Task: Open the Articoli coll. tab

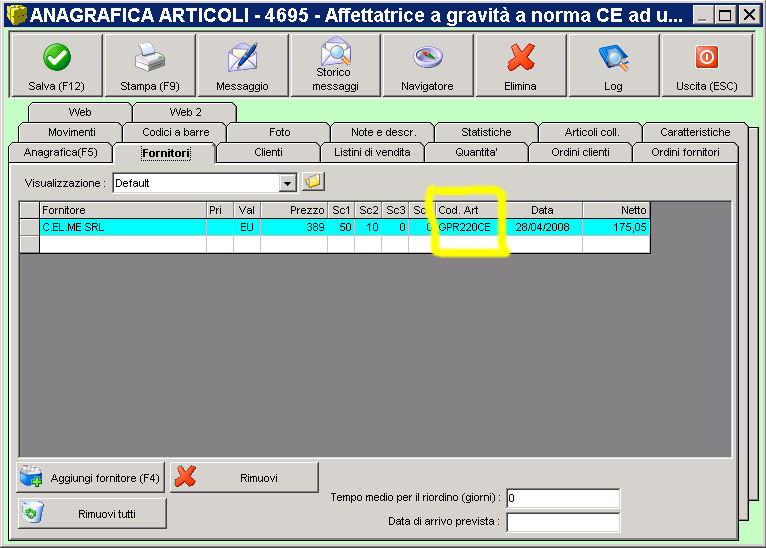Action: (592, 132)
